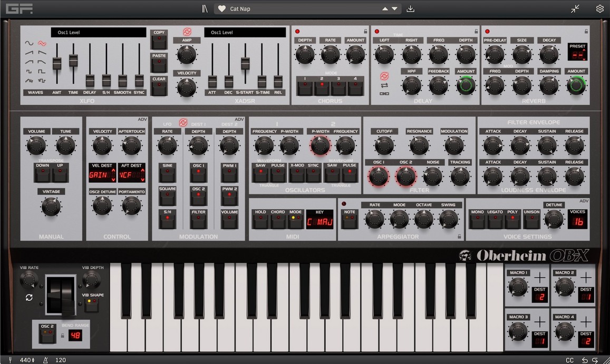Viewport: 610px width, 364px height.
Task: Toggle oscillator X-MOD switch
Action: [x=297, y=174]
